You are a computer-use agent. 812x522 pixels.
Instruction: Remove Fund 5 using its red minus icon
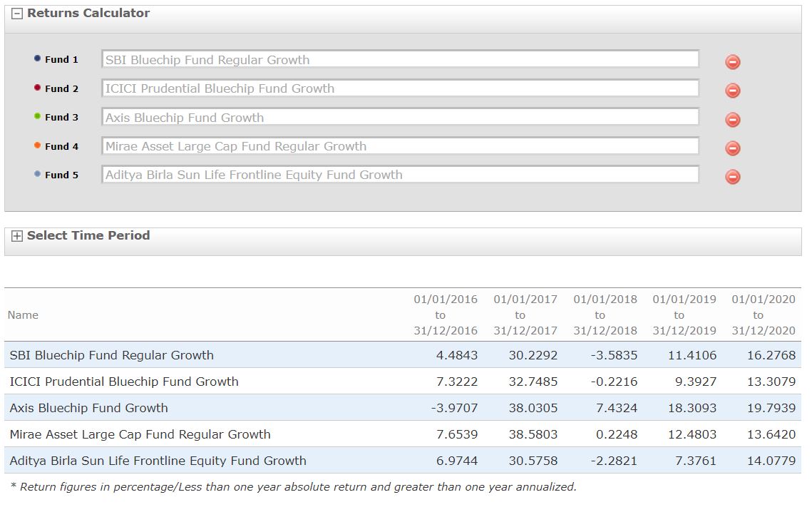coord(732,177)
